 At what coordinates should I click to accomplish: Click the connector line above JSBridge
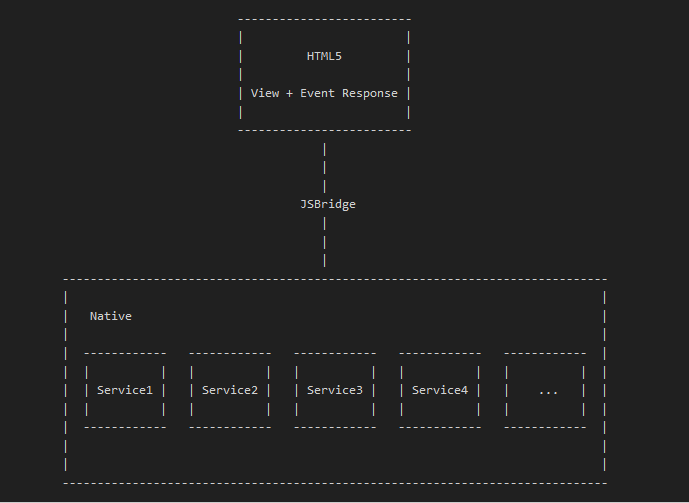(x=324, y=166)
